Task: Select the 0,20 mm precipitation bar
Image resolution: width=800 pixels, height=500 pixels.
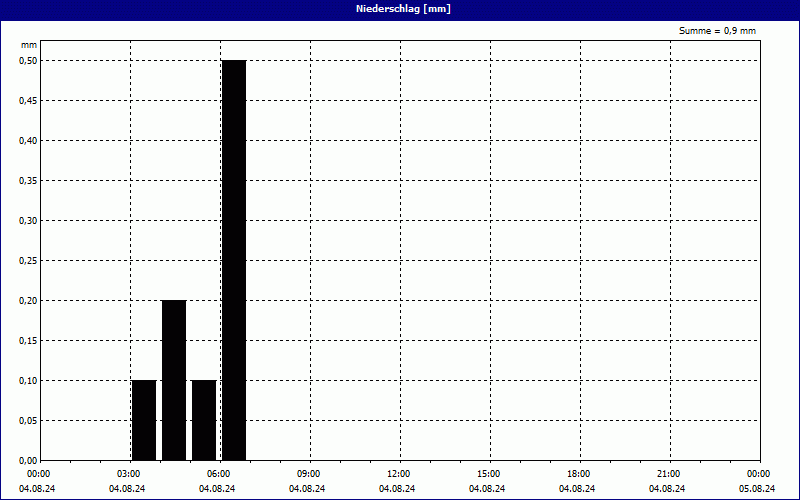Action: 174,380
